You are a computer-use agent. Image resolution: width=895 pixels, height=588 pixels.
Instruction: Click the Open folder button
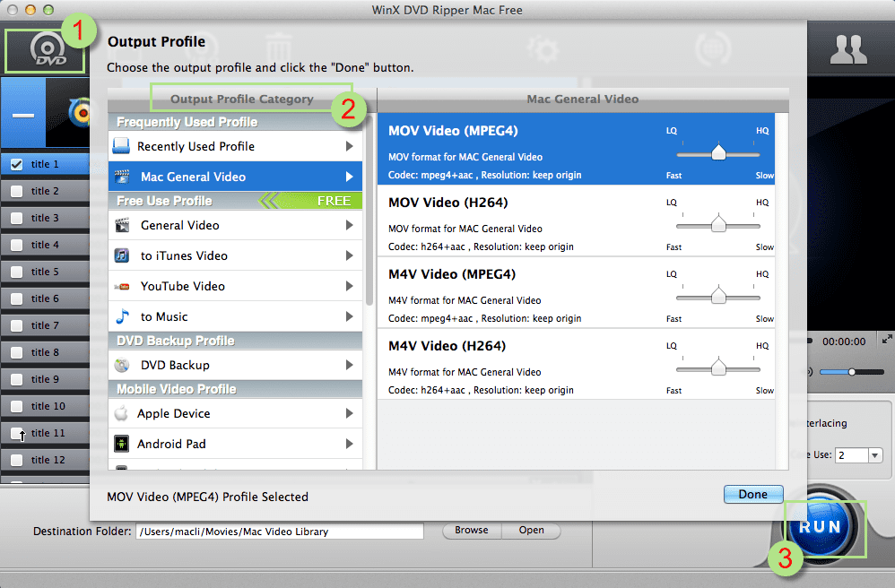click(x=532, y=531)
